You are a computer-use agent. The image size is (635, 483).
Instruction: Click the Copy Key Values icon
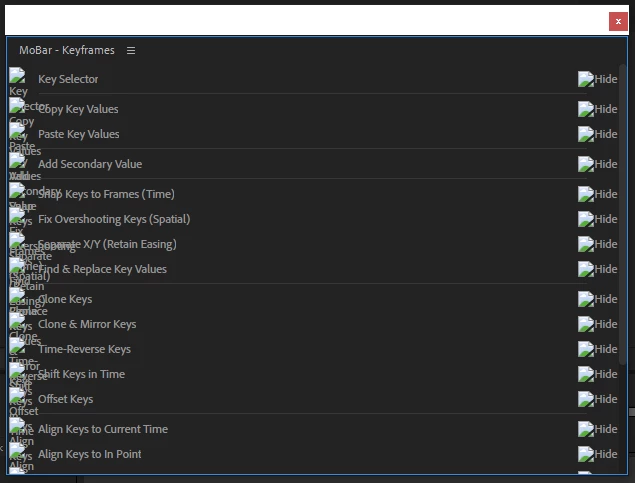click(17, 105)
